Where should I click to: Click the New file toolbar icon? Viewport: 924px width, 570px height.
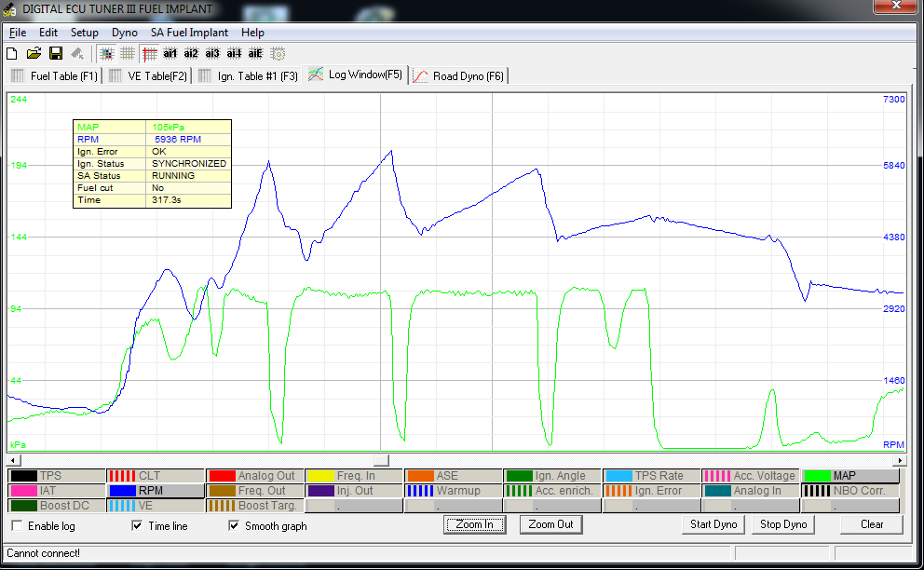tap(12, 54)
